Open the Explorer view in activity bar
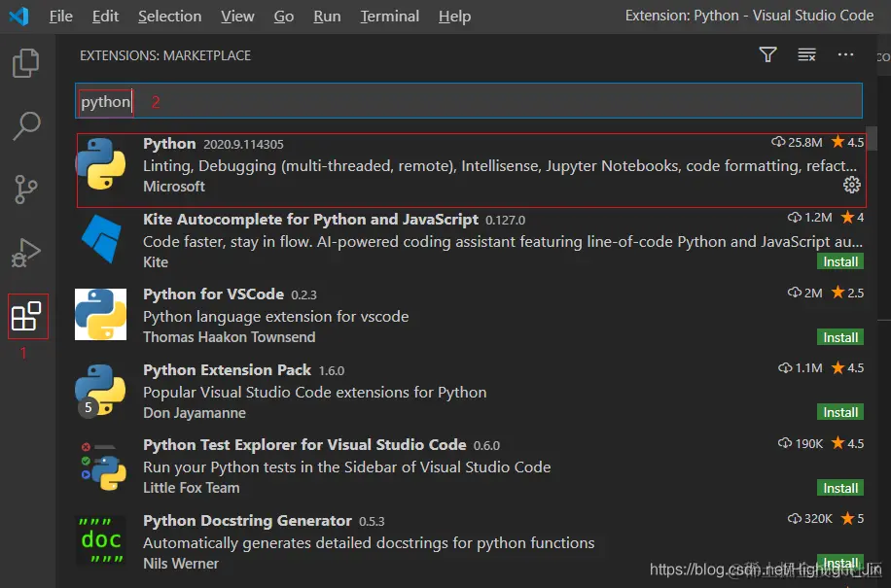Image resolution: width=891 pixels, height=588 pixels. pyautogui.click(x=26, y=62)
